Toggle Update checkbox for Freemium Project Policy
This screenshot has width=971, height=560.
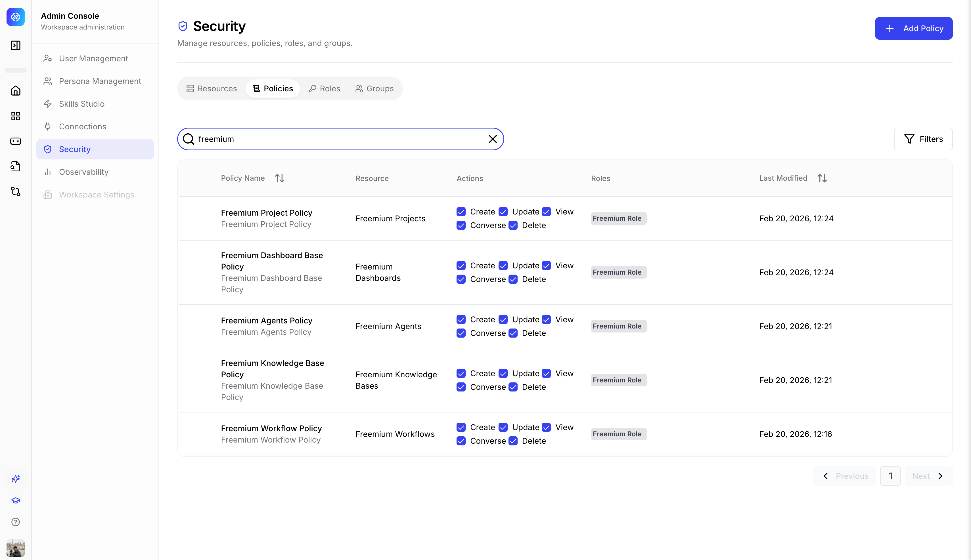point(503,212)
